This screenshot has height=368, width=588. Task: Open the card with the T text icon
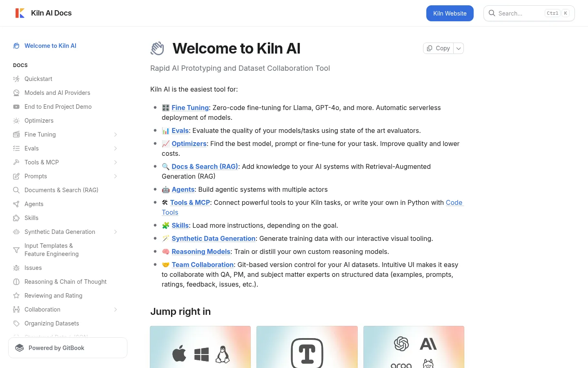(307, 347)
